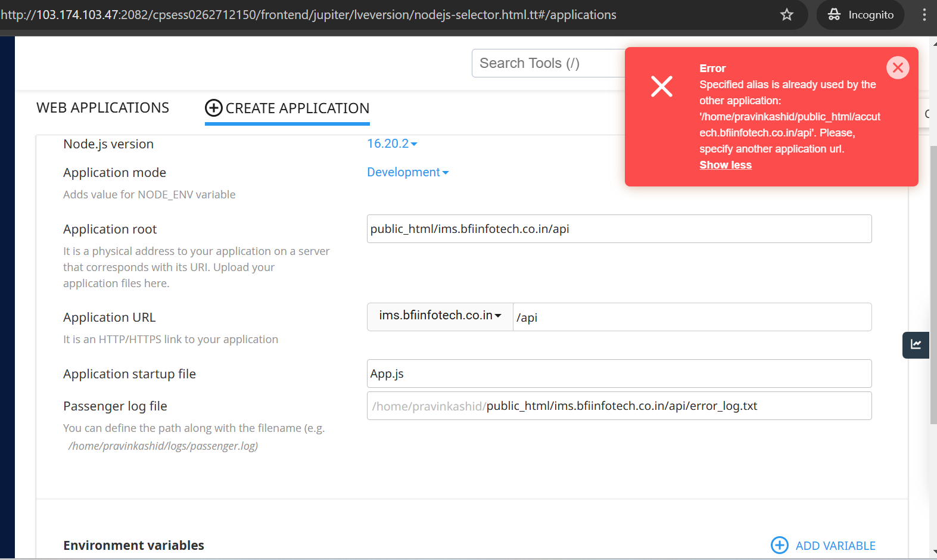Close the red error notification
Viewport: 937px width, 560px height.
click(898, 68)
